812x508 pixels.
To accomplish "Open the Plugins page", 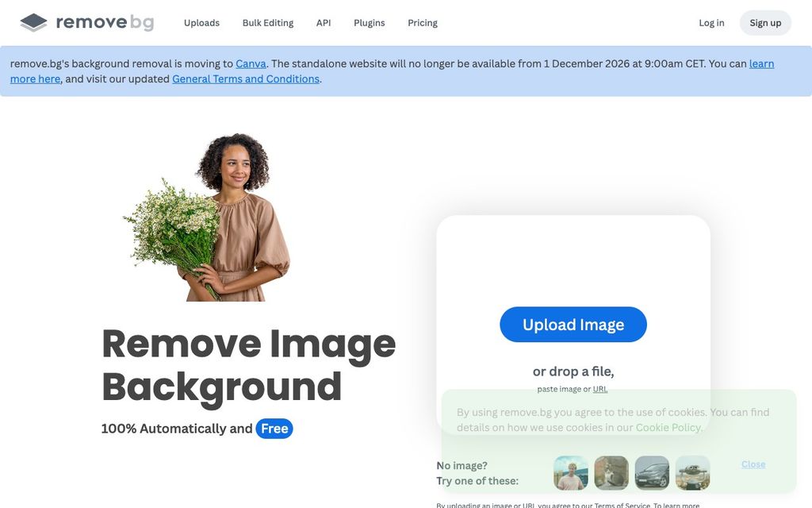I will point(370,23).
